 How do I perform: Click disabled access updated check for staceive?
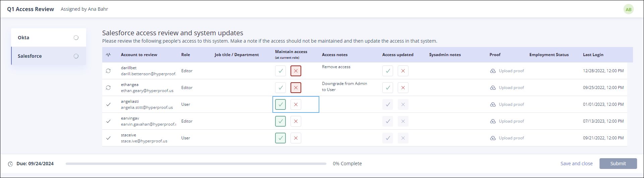click(388, 138)
